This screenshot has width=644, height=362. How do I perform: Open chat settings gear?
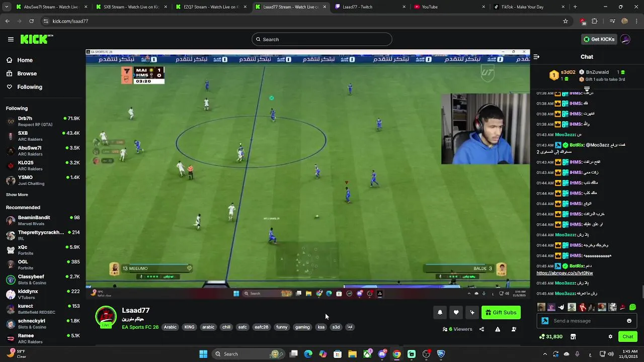[x=610, y=336]
